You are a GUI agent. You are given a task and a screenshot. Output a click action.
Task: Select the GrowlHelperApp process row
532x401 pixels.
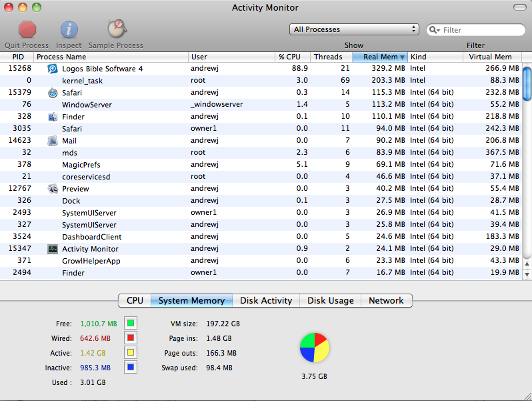coord(261,261)
